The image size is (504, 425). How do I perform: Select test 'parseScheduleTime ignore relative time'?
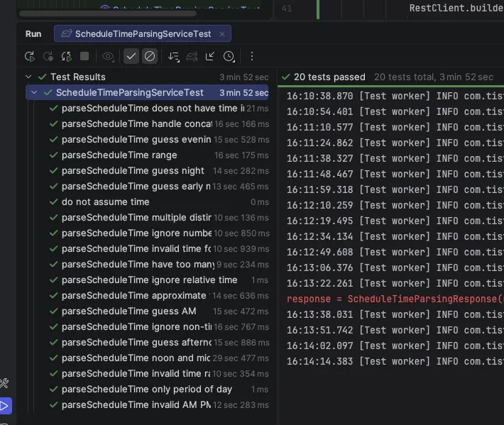tap(160, 280)
